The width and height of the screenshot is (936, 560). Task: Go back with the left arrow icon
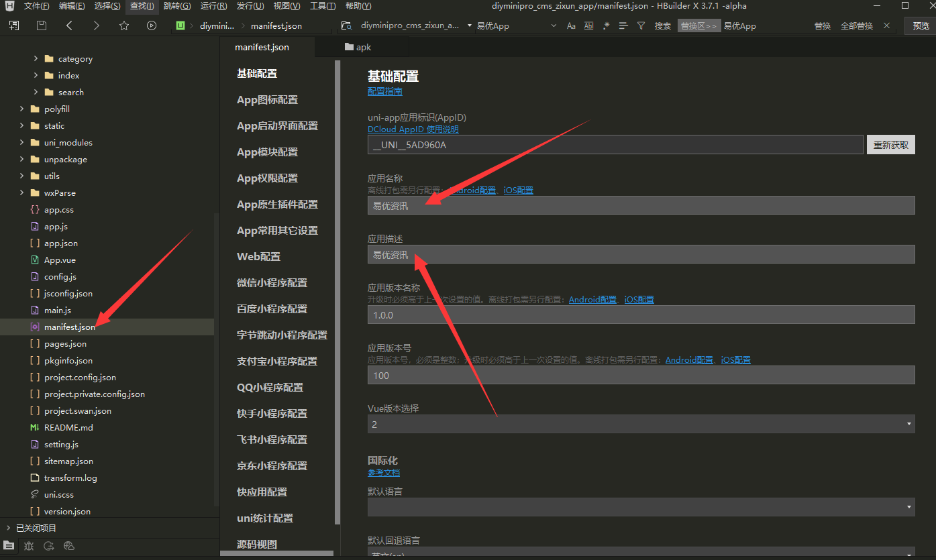pyautogui.click(x=69, y=25)
